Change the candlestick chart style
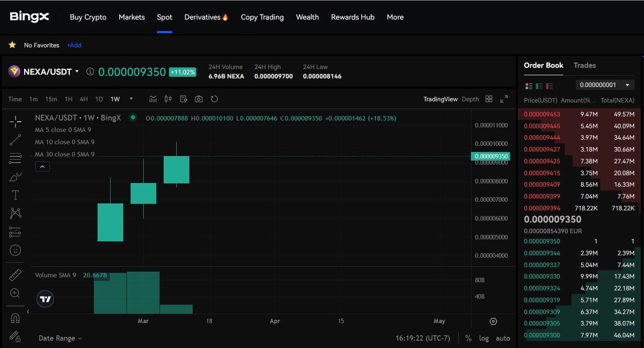The width and height of the screenshot is (644, 348). pyautogui.click(x=168, y=99)
